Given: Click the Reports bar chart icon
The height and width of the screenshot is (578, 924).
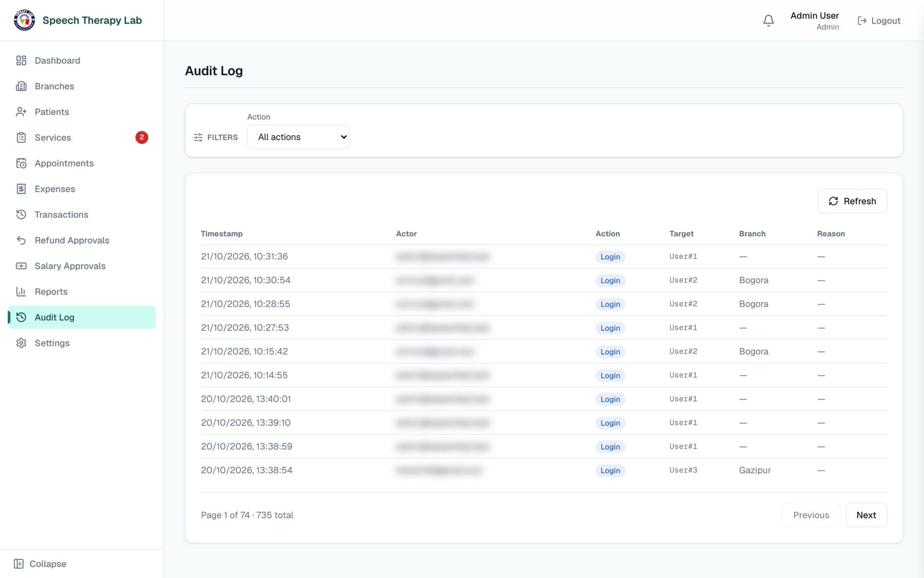Looking at the screenshot, I should coord(21,292).
